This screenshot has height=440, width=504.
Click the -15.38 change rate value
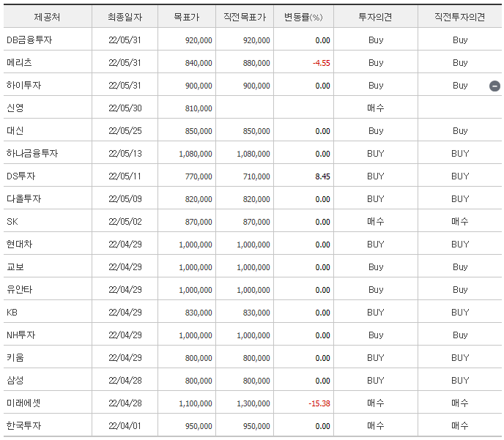click(x=319, y=403)
